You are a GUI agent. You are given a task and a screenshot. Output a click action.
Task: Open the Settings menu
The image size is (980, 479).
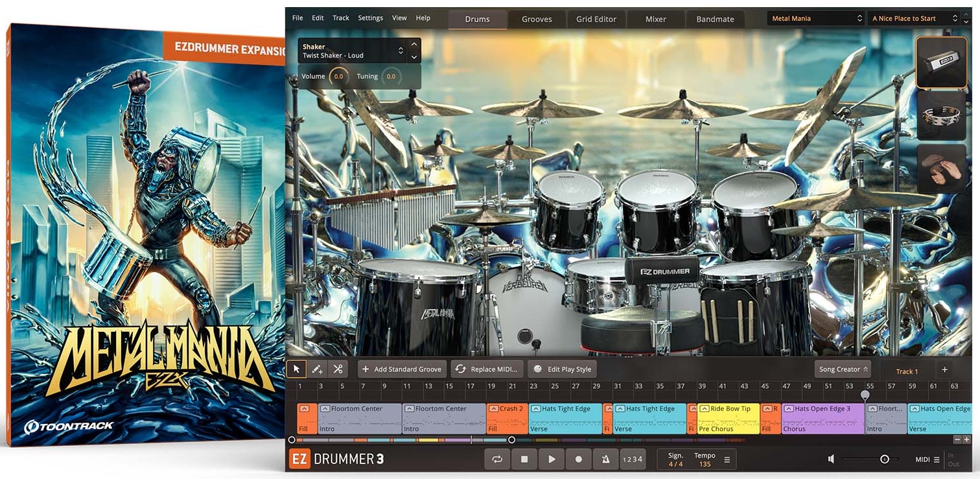(371, 18)
